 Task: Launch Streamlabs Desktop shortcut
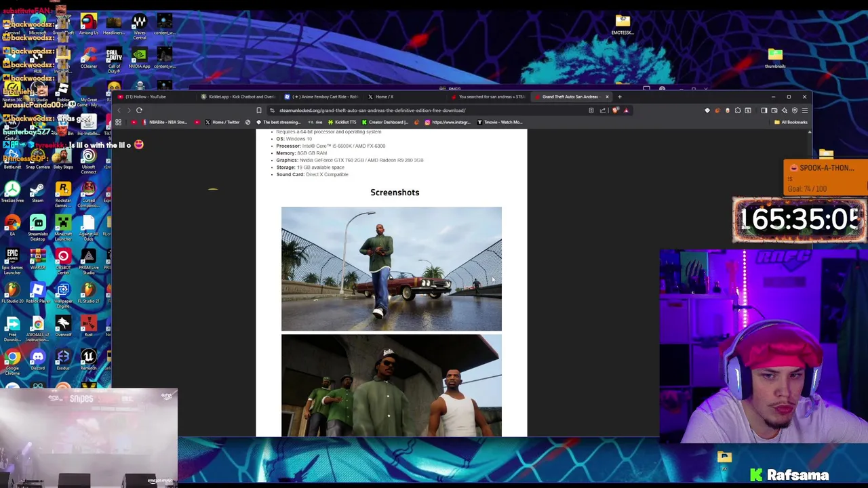click(x=37, y=227)
